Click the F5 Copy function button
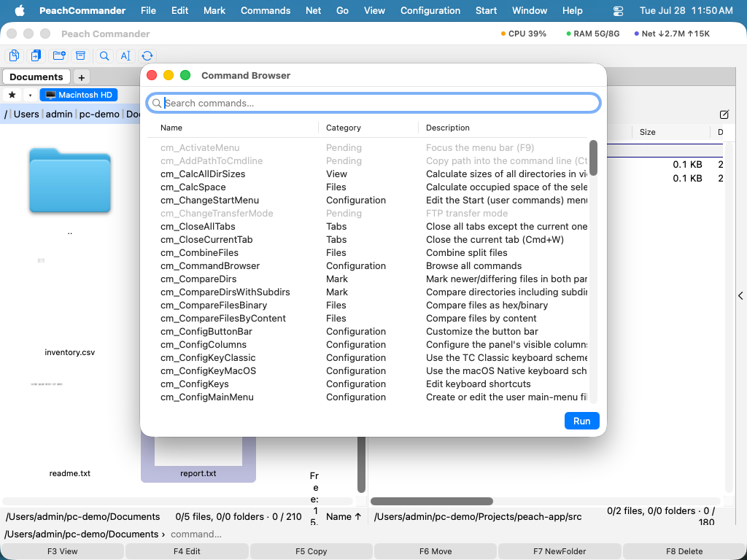The width and height of the screenshot is (747, 560). click(311, 551)
